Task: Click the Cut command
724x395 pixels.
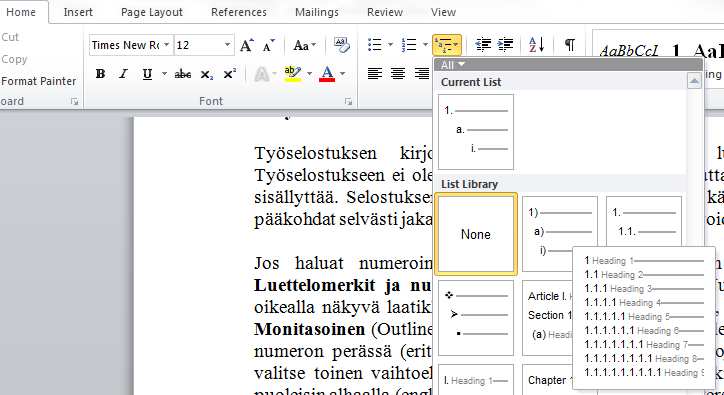Action: click(x=10, y=37)
